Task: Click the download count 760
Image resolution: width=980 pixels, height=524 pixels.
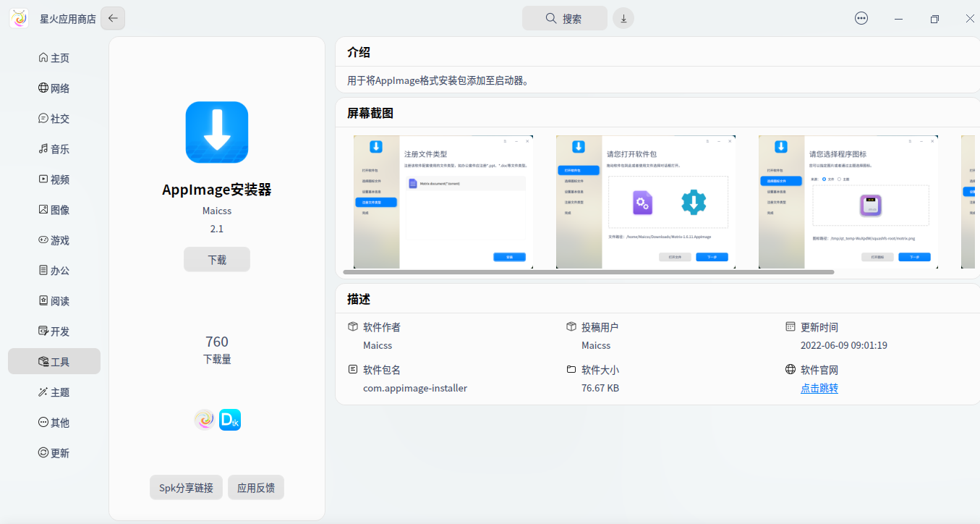Action: [x=217, y=342]
